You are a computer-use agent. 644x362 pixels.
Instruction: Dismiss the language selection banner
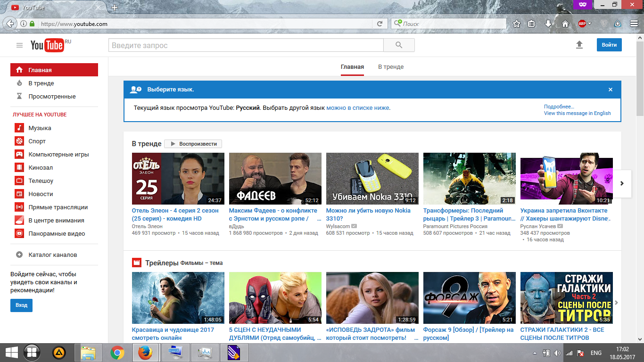click(x=611, y=90)
